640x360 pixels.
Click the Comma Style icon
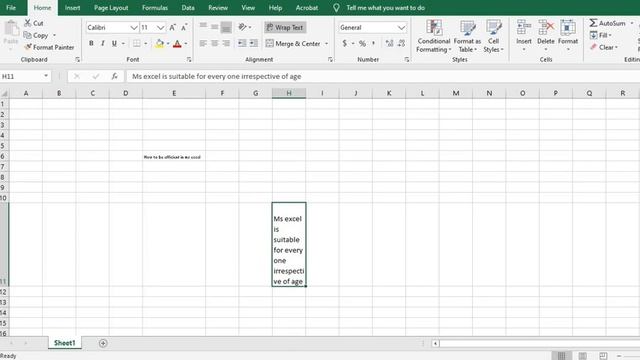tap(373, 43)
